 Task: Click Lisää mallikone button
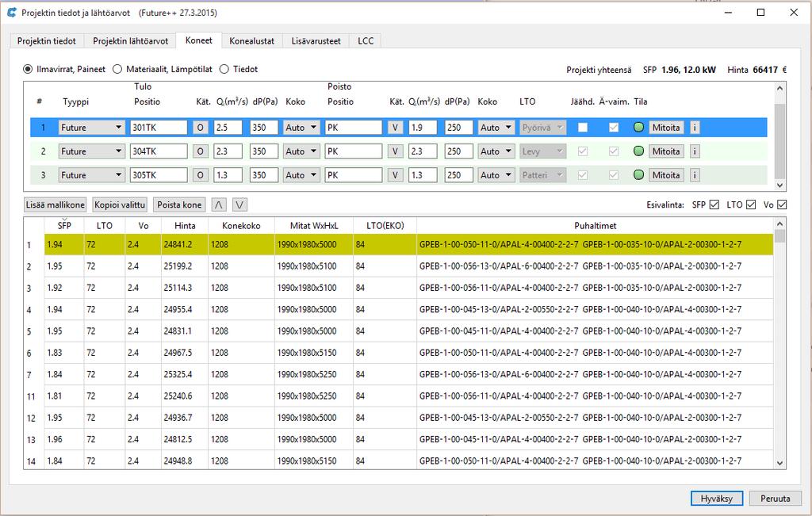55,205
